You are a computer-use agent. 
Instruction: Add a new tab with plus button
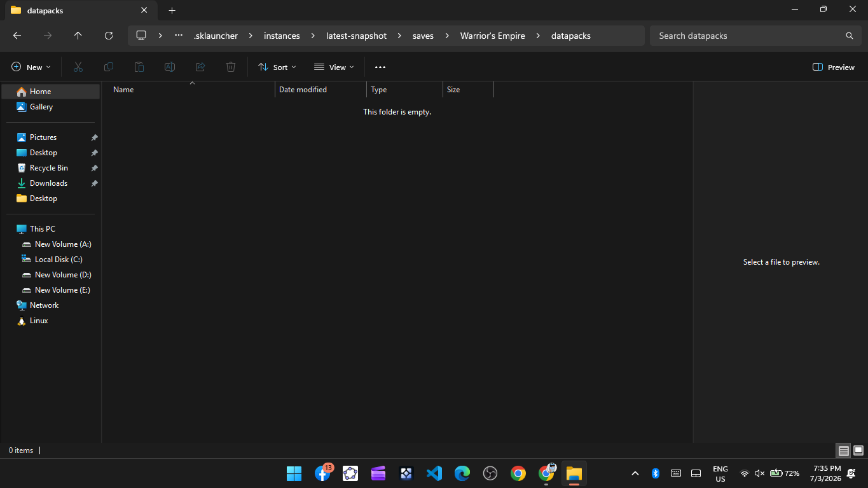[172, 10]
